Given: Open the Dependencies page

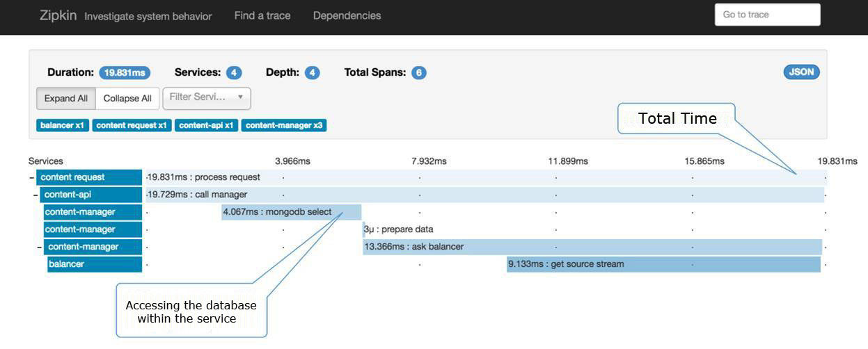Looking at the screenshot, I should [347, 15].
